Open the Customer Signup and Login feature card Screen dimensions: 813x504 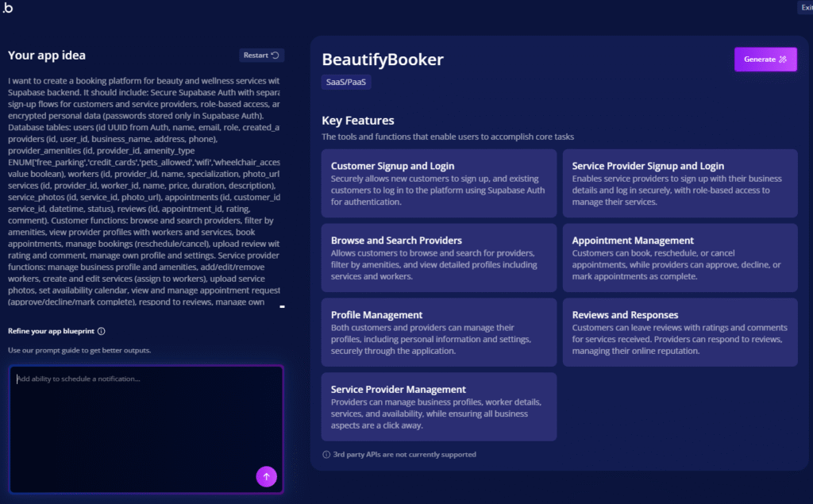439,183
